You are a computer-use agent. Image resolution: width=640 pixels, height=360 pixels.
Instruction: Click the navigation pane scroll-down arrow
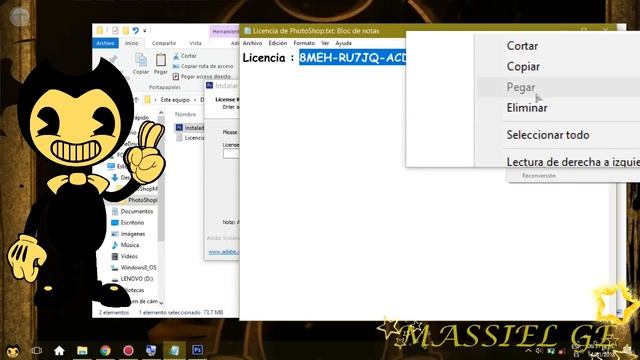161,302
